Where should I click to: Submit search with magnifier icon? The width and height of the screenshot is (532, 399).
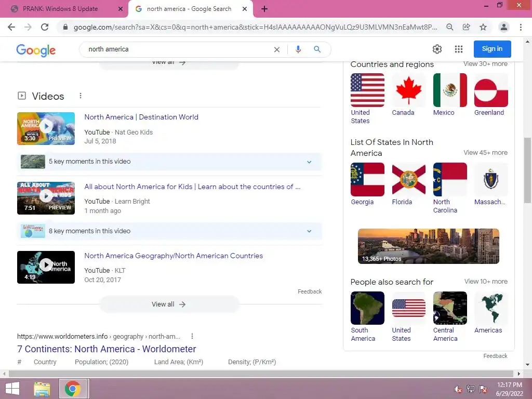point(317,49)
